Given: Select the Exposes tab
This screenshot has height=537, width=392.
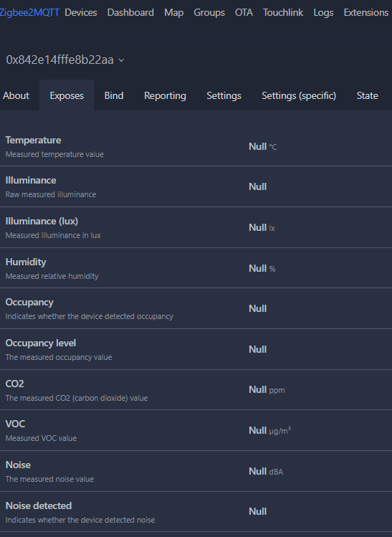Looking at the screenshot, I should coord(67,95).
